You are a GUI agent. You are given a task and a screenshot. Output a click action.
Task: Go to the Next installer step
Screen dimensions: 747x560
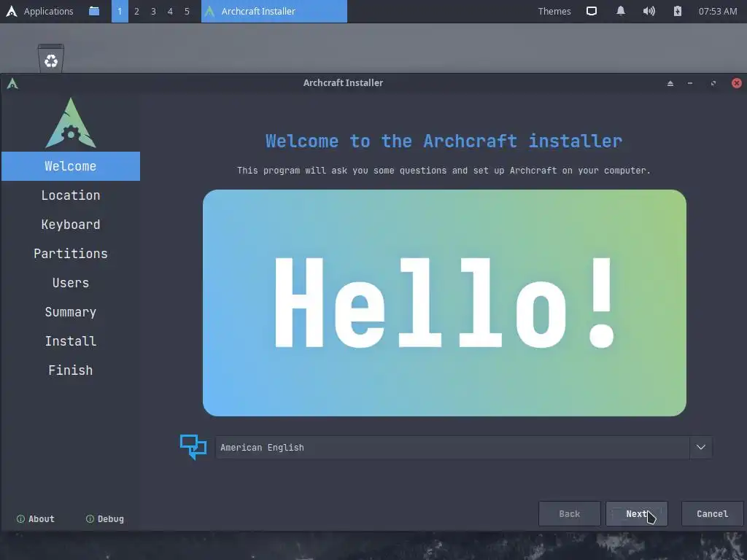click(636, 514)
